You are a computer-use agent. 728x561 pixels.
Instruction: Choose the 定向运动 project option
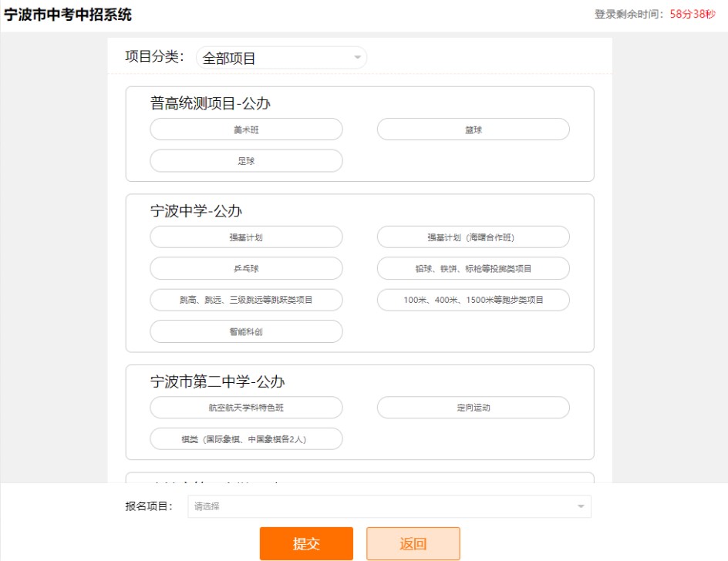coord(473,408)
